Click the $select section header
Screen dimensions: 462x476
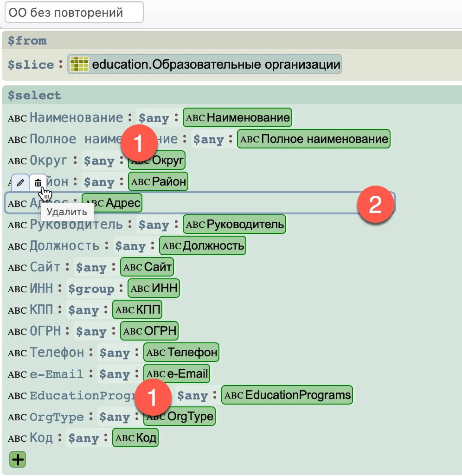pyautogui.click(x=35, y=96)
